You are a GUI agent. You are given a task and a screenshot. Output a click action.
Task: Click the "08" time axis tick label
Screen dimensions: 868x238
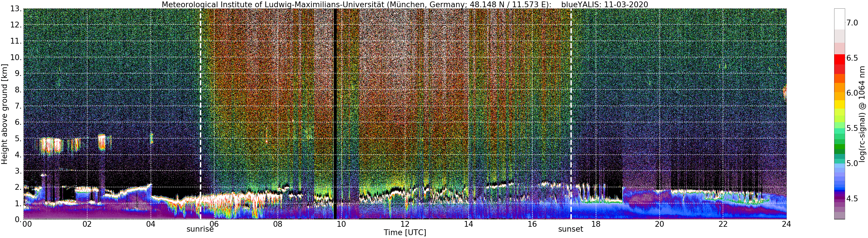tap(278, 224)
